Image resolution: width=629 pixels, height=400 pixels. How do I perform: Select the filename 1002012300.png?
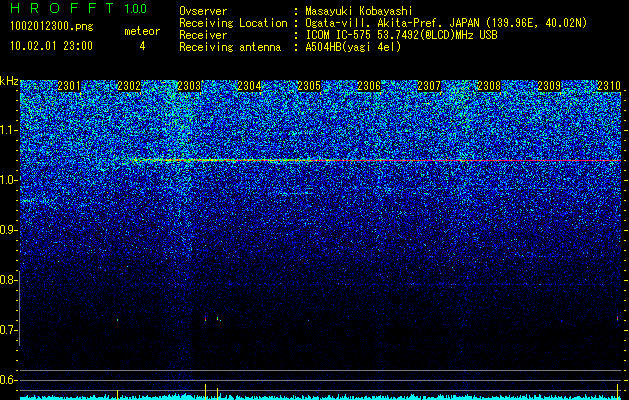coord(52,26)
